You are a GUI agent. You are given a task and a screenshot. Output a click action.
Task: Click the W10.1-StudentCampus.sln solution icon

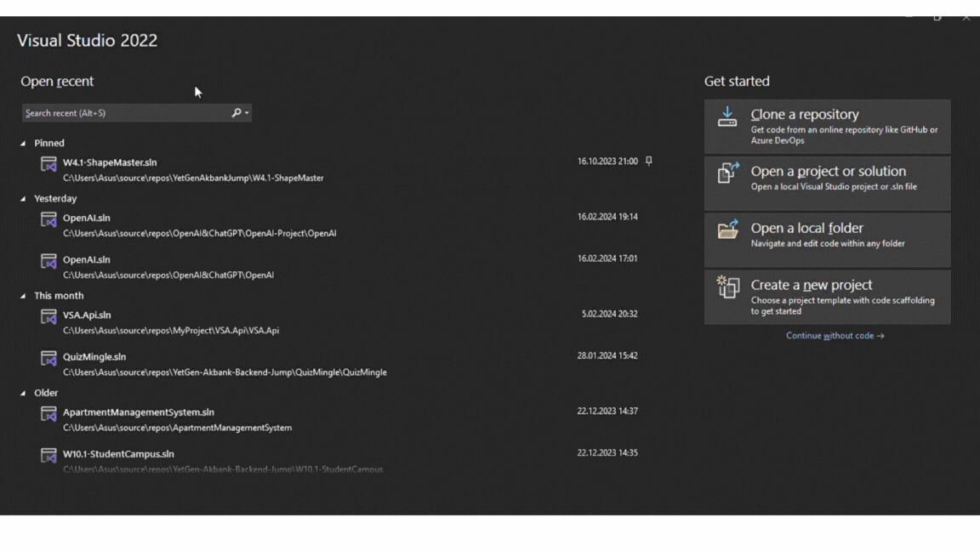[x=48, y=456]
